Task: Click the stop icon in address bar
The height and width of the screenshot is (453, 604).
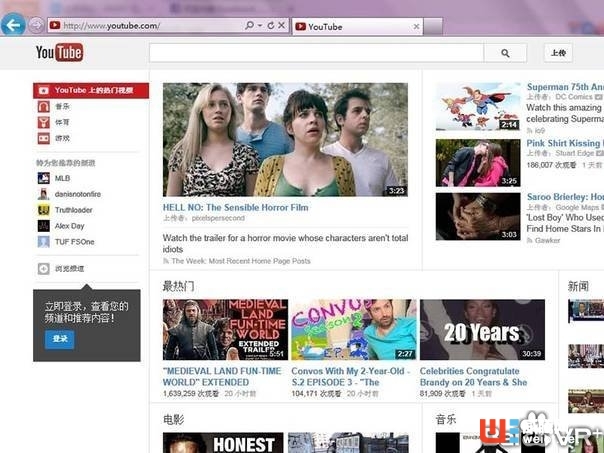Action: tap(282, 25)
